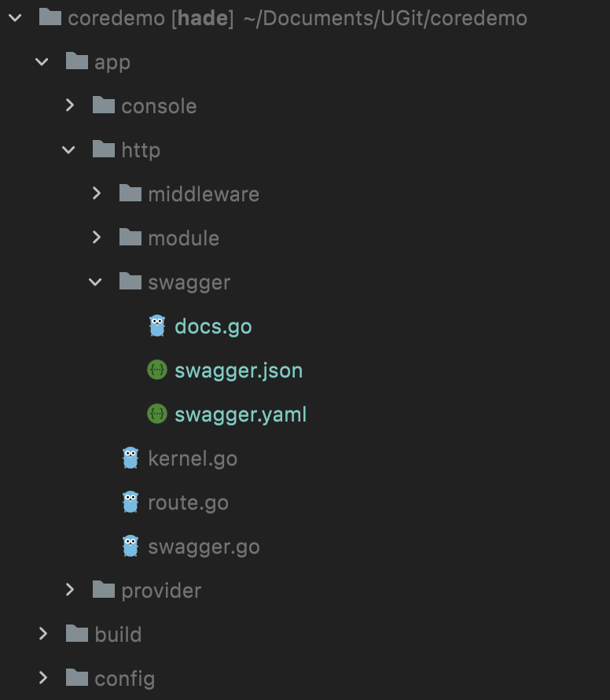This screenshot has height=700, width=610.
Task: Collapse the coredemo project root chevron
Action: [15, 17]
